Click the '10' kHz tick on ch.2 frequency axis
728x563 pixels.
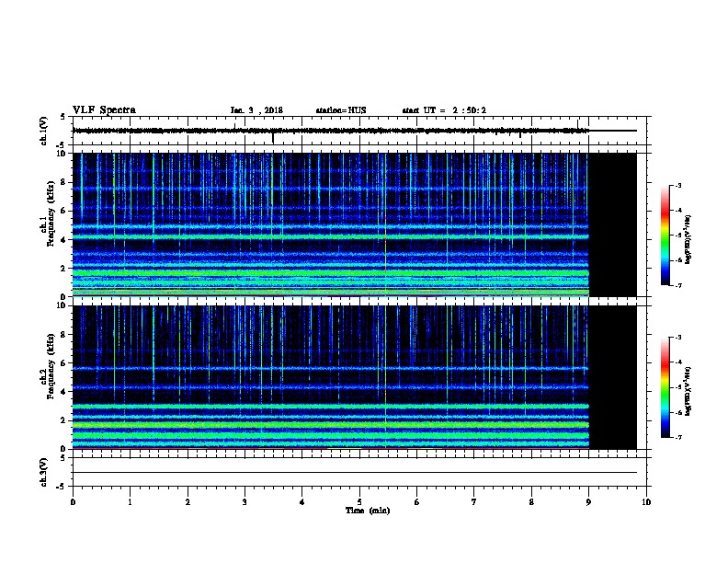coord(63,305)
